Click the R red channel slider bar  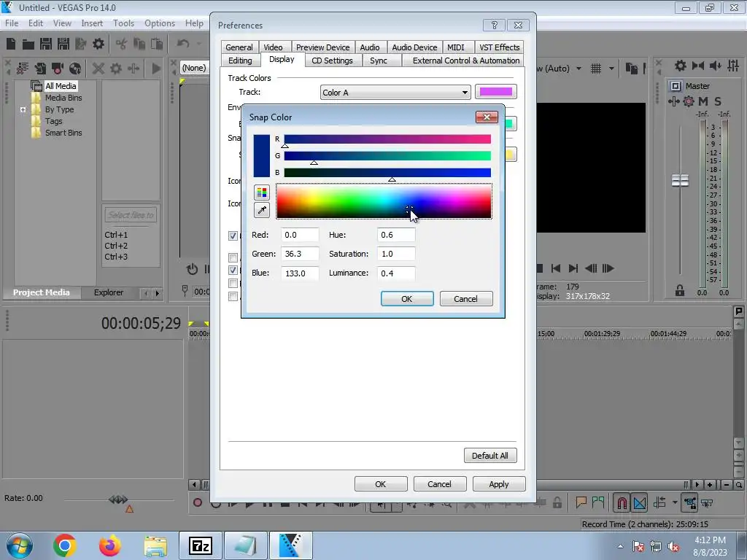click(x=387, y=139)
